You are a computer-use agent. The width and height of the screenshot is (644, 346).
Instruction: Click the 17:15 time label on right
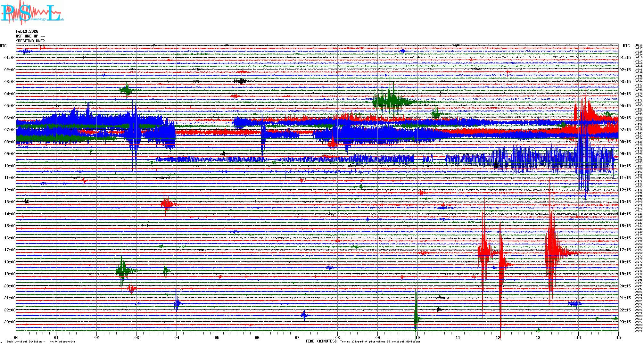point(625,250)
